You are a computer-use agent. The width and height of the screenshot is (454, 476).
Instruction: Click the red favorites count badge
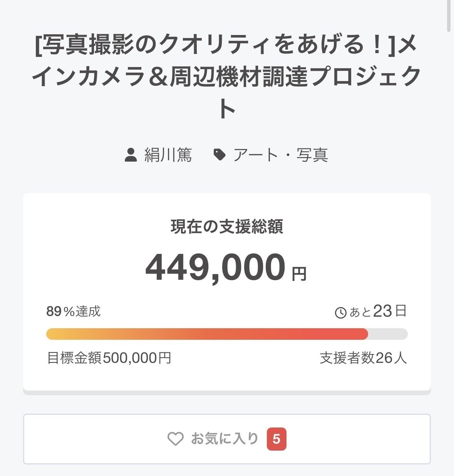coord(276,439)
